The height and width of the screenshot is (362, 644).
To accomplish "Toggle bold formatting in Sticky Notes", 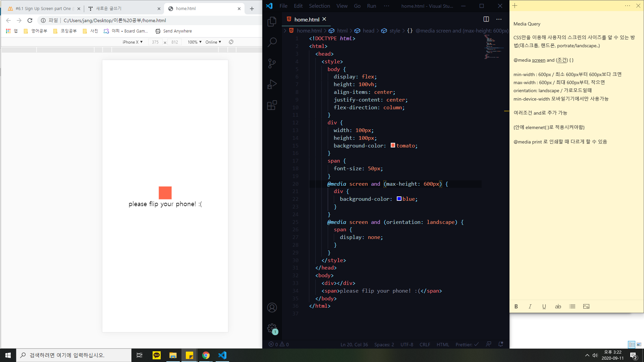I will coord(516,306).
